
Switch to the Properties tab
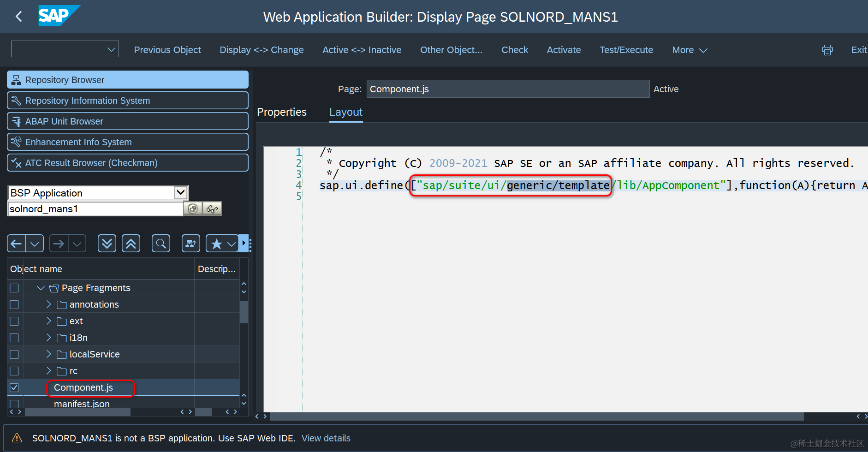(282, 112)
